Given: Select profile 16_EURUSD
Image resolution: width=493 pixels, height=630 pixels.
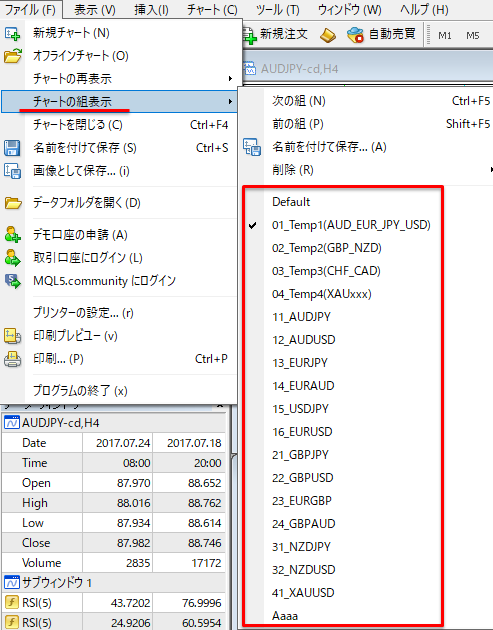Looking at the screenshot, I should tap(302, 432).
